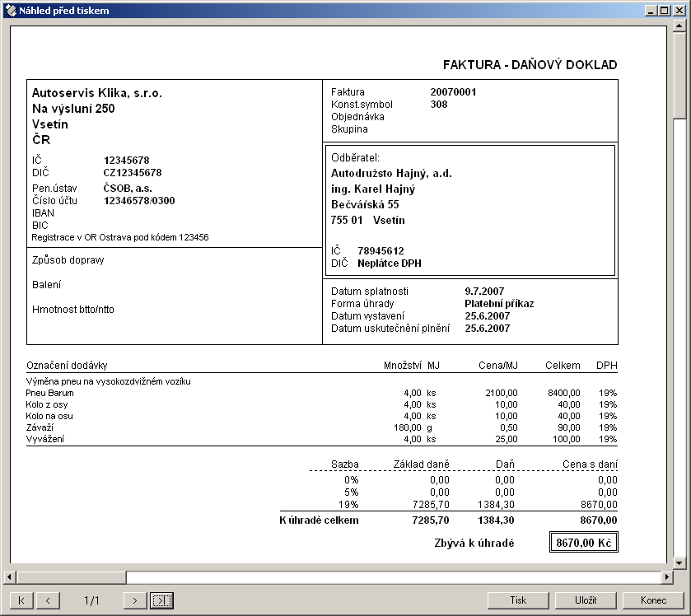This screenshot has width=691, height=616.
Task: Click the Tisk print button
Action: coord(518,600)
